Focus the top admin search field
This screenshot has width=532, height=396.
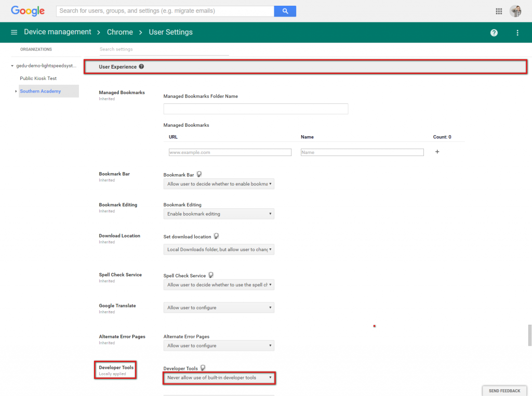165,11
